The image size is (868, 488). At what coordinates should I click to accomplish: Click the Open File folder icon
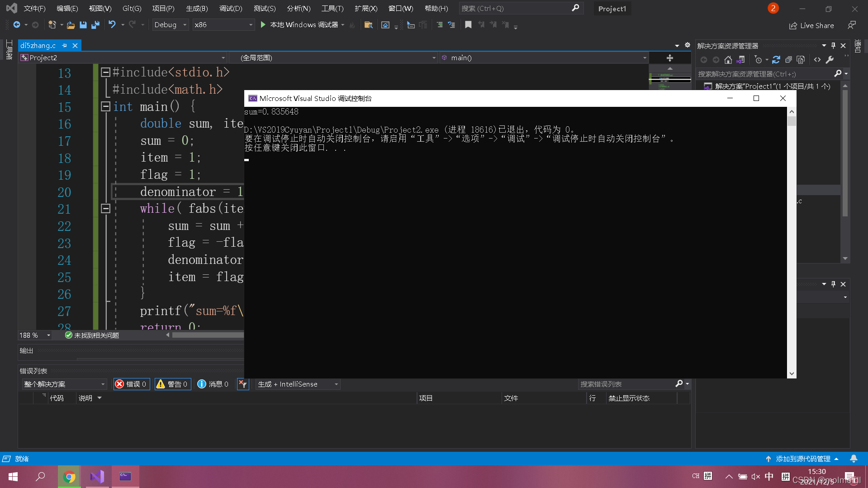pos(71,25)
